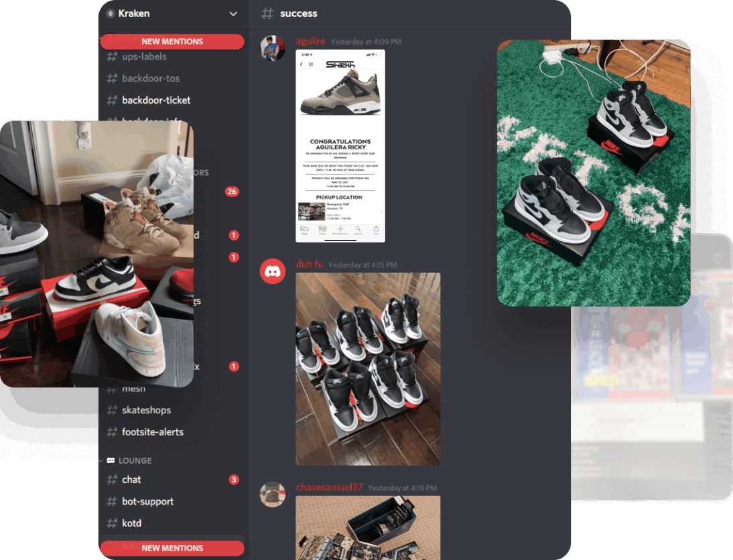Click the LOUNGE speech bubble icon
The height and width of the screenshot is (560, 733).
(111, 461)
